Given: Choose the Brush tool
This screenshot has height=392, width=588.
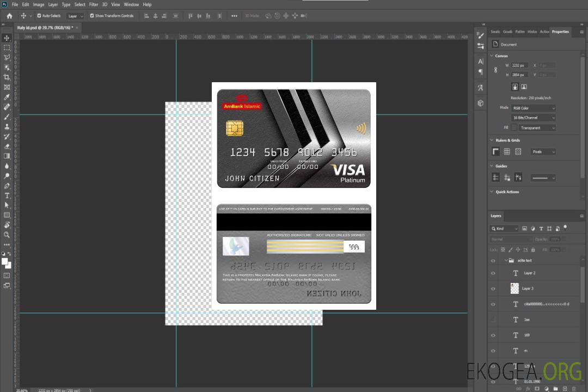Looking at the screenshot, I should coord(7,117).
